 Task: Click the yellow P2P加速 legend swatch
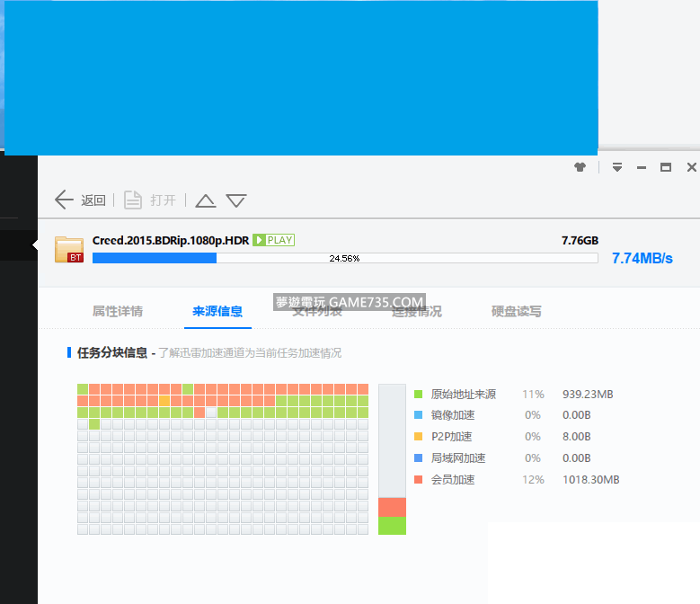[x=419, y=437]
